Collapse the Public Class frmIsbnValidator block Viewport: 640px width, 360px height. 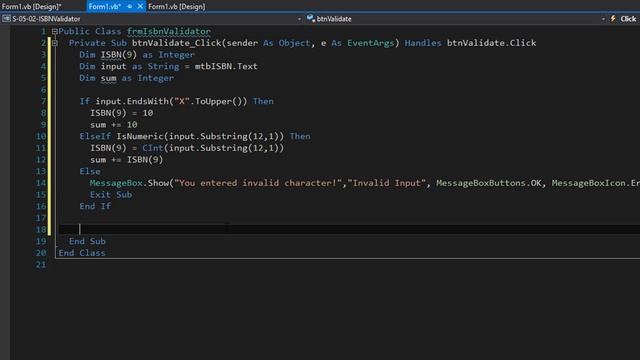click(x=55, y=31)
